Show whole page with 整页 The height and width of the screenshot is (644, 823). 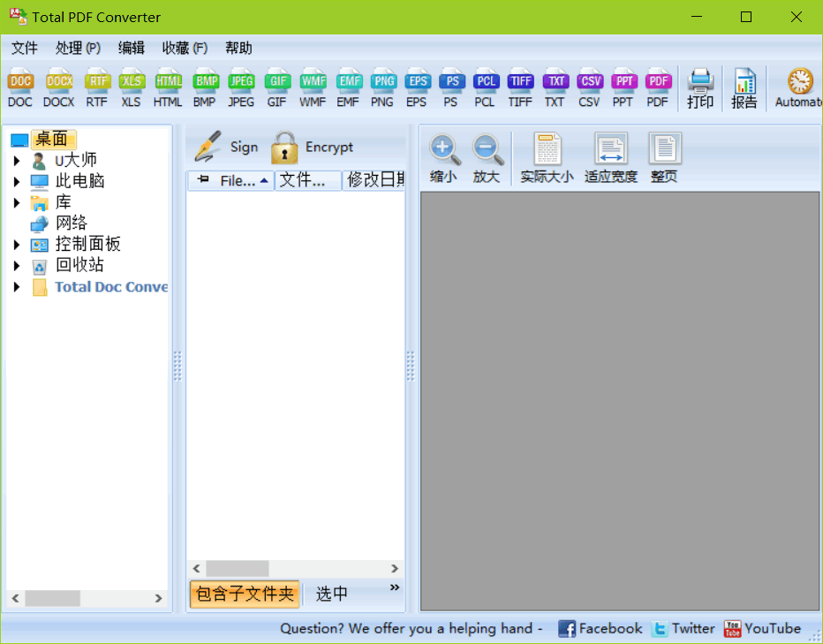[664, 157]
